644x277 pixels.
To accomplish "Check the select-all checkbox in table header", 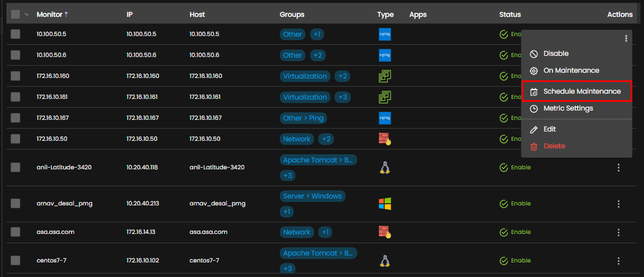I will tap(16, 15).
